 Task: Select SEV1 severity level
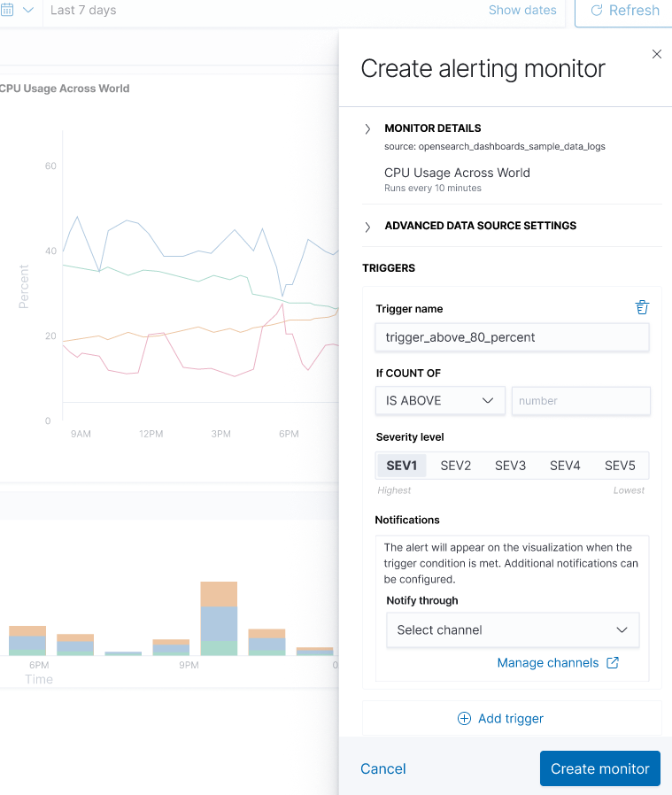click(x=401, y=465)
